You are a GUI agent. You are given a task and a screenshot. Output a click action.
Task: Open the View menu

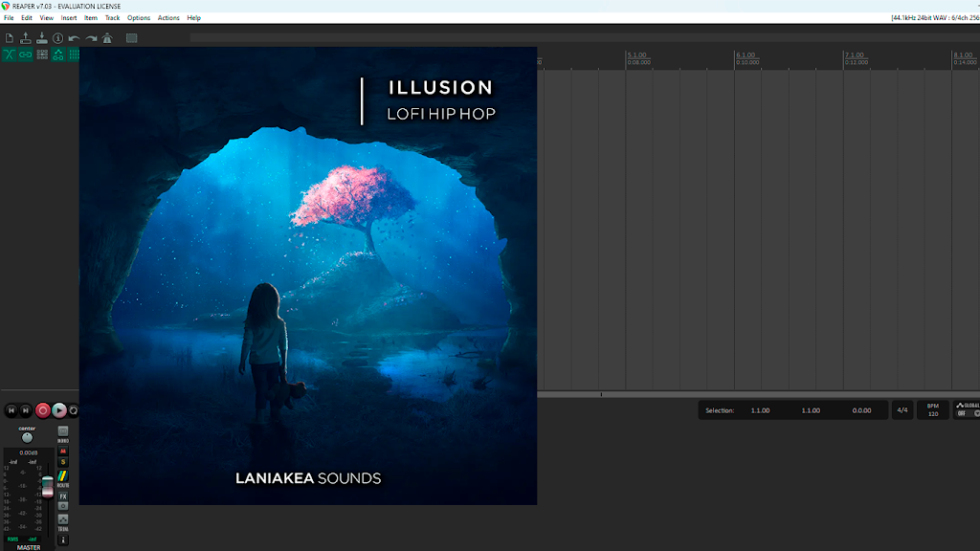coord(46,18)
